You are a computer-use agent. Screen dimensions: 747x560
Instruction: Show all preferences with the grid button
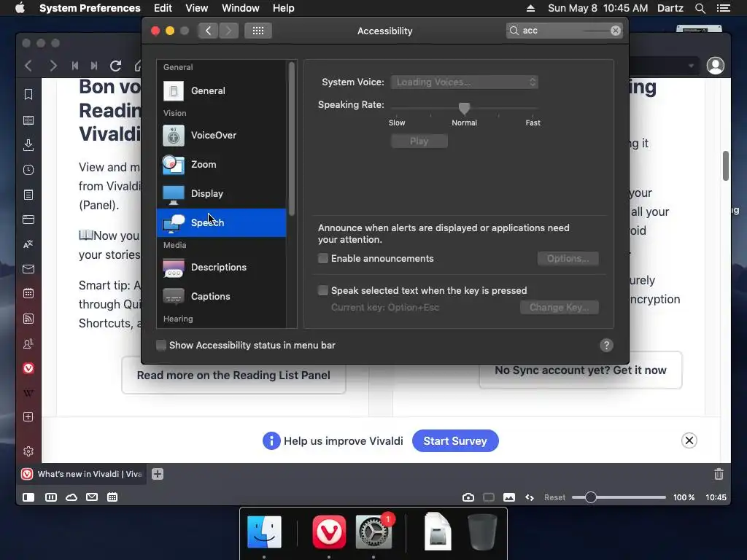[258, 31]
